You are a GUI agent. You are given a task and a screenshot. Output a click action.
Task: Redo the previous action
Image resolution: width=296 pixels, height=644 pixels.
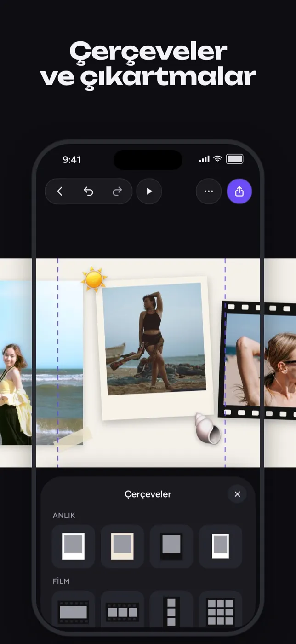(x=117, y=191)
